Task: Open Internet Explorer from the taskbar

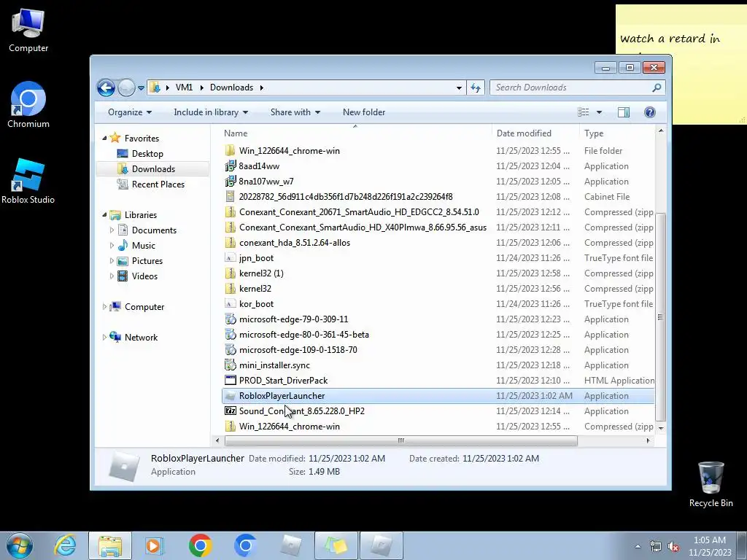Action: point(65,545)
